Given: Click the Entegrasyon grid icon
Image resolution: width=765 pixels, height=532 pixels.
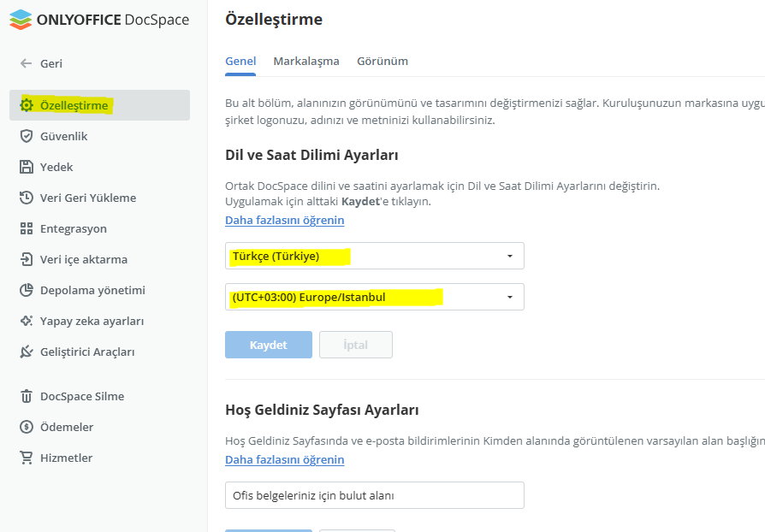Looking at the screenshot, I should point(27,228).
